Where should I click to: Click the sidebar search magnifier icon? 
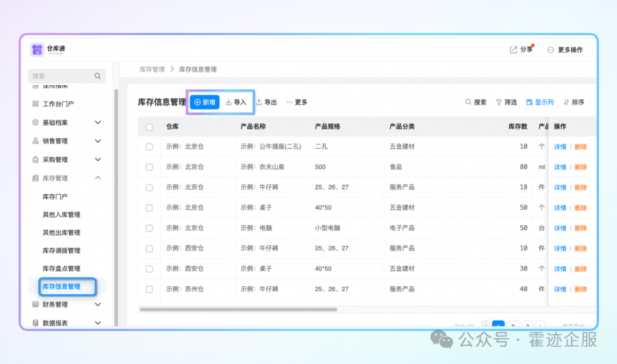(x=98, y=76)
